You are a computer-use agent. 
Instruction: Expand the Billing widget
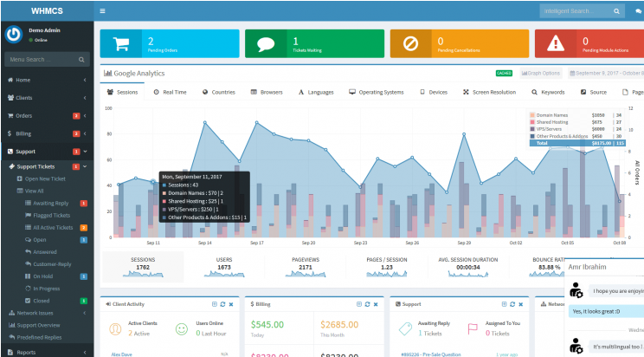coord(359,304)
